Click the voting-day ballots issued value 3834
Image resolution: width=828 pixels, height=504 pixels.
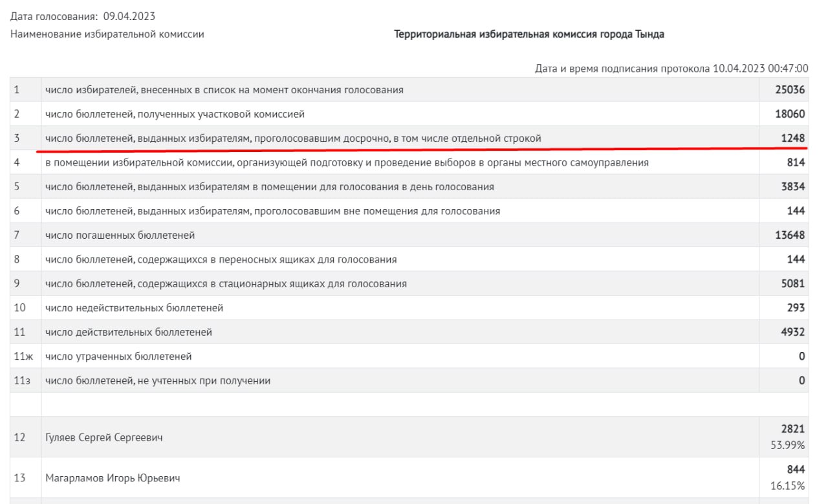tap(792, 187)
